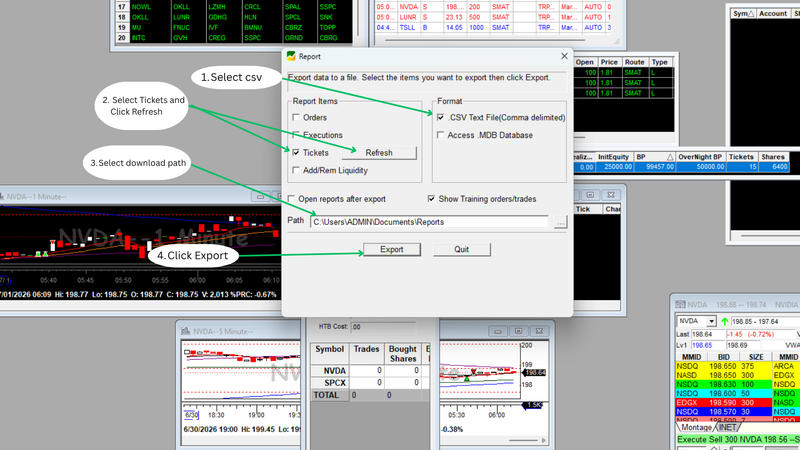Screen dimensions: 800x450
Task: Click the NASD 198.650 bid row
Action: tap(723, 375)
